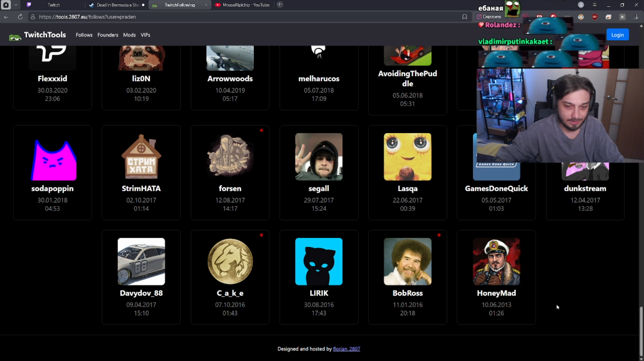644x361 pixels.
Task: Go back using the browser arrow
Action: coord(6,17)
